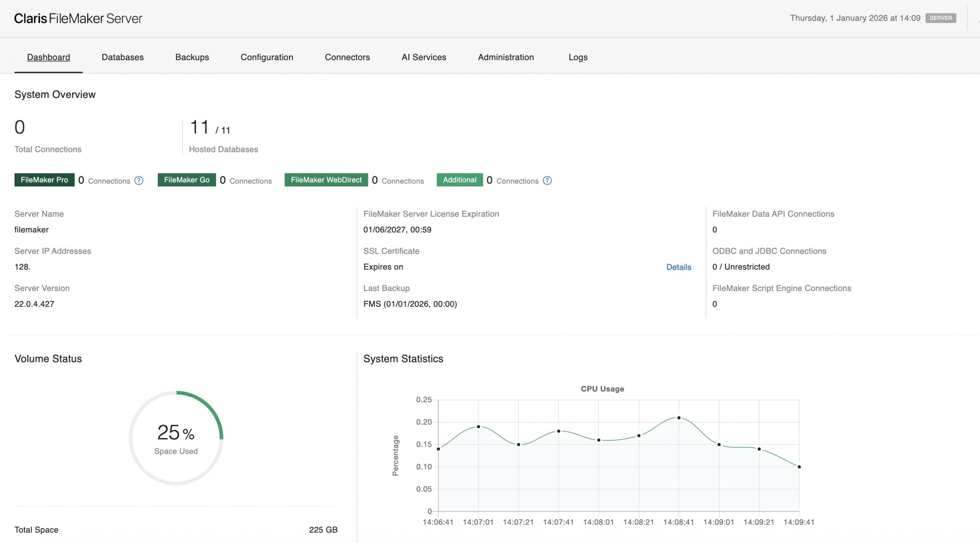Select the FileMaker Pro label badge
Screen dimensions: 980x543
pyautogui.click(x=44, y=180)
